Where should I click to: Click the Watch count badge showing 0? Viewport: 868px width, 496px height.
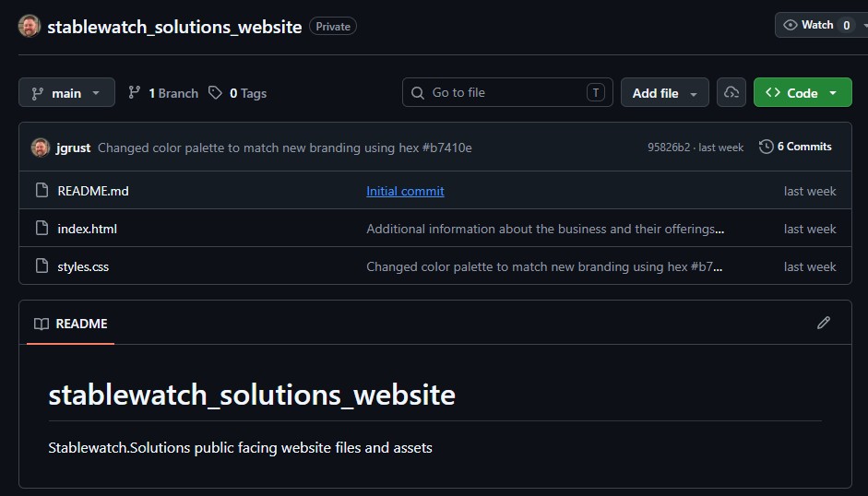pos(846,26)
